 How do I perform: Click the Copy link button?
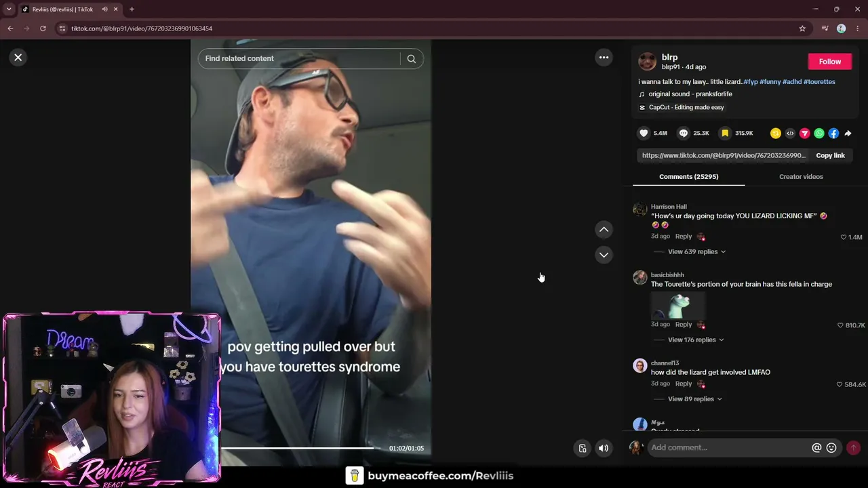click(830, 156)
